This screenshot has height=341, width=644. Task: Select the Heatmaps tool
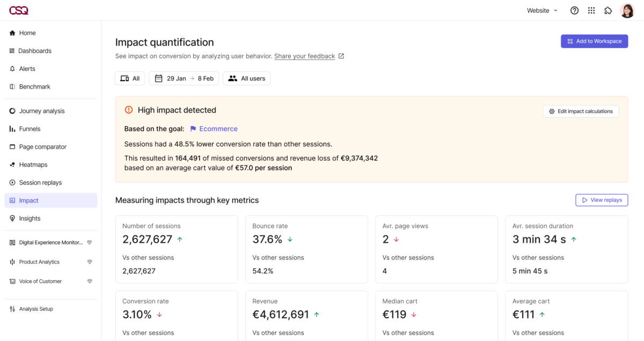coord(33,164)
